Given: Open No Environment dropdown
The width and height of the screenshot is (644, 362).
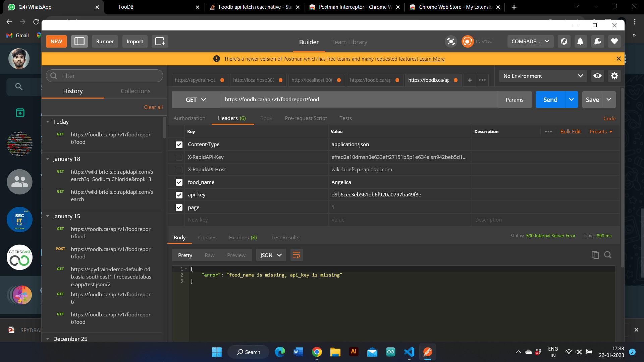Looking at the screenshot, I should tap(543, 76).
